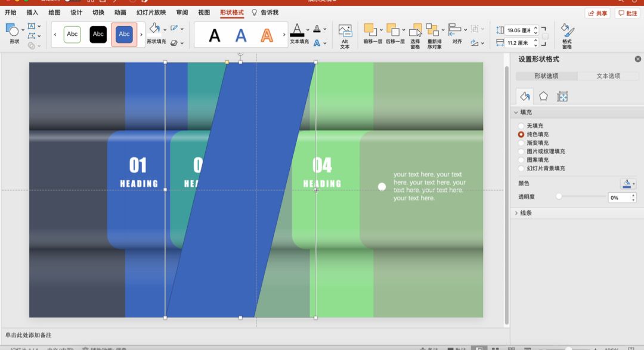Click the 共享 share button
644x350 pixels.
tap(597, 13)
